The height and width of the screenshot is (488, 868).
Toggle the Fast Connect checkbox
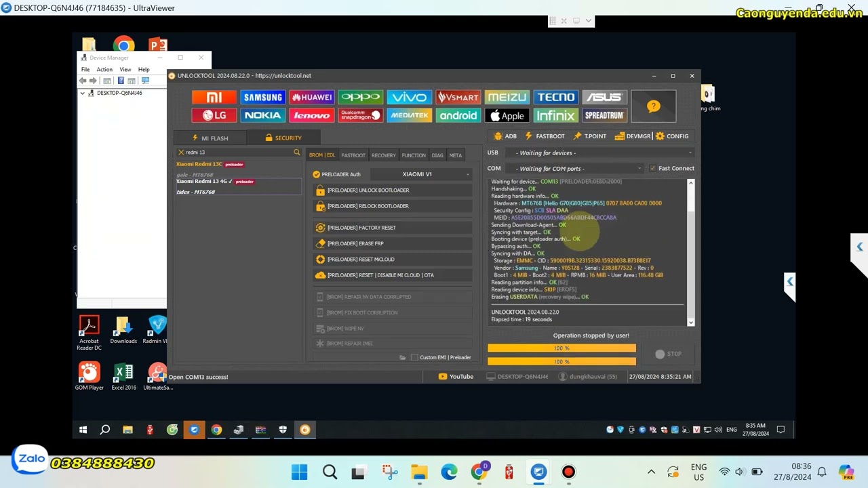(x=652, y=168)
